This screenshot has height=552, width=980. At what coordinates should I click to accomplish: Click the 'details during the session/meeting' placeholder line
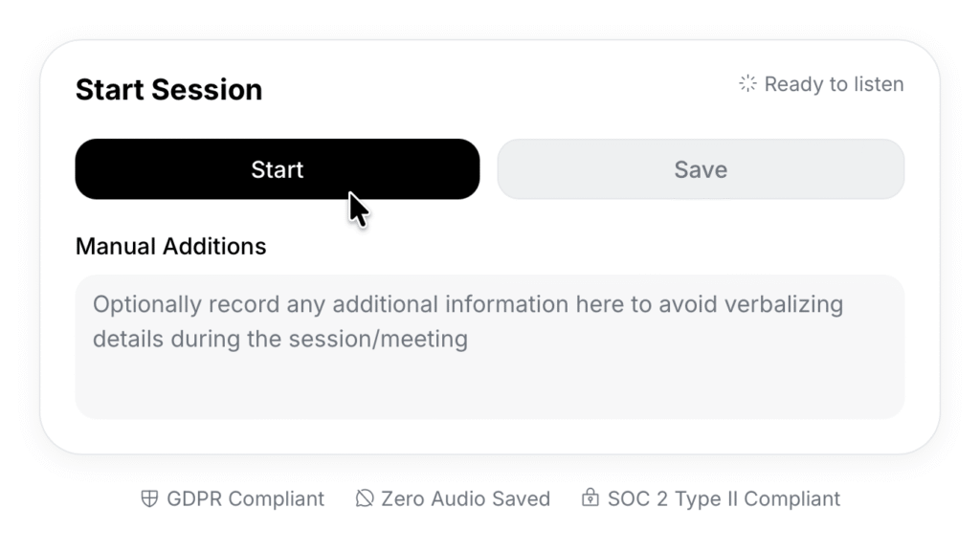click(279, 339)
